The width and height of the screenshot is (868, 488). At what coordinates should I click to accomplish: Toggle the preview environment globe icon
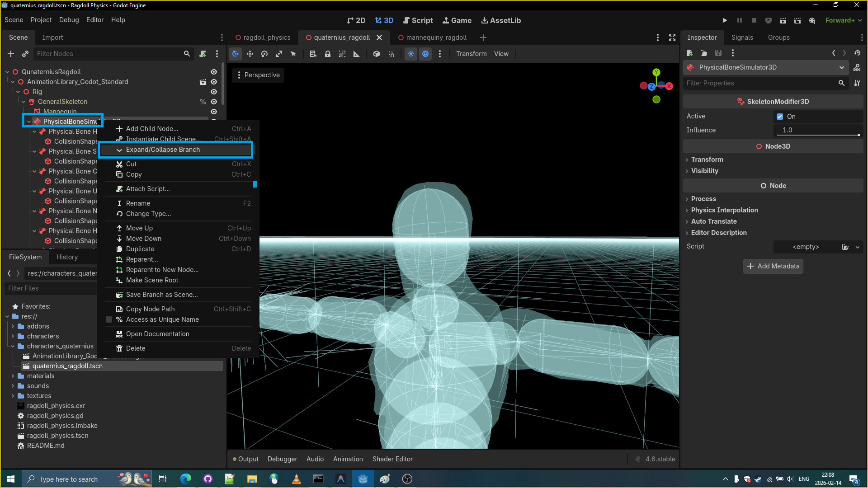[x=425, y=54]
